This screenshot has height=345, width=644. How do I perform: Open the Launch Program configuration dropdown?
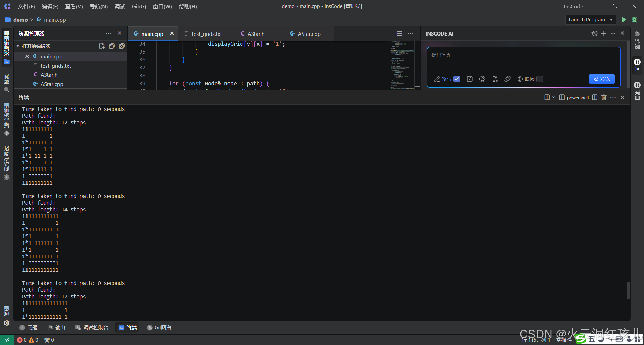click(591, 20)
